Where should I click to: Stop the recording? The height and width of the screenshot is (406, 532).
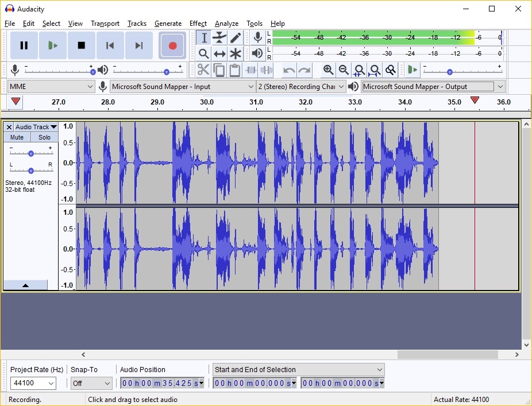point(82,45)
